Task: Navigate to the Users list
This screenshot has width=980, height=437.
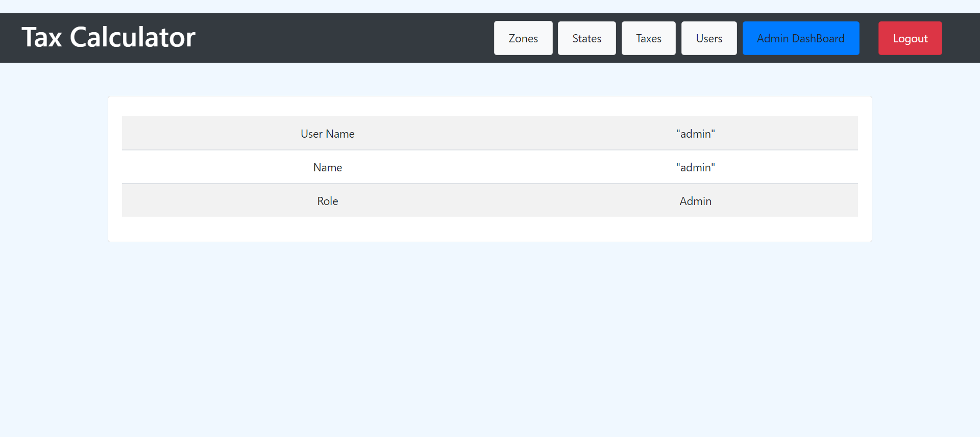Action: 709,38
